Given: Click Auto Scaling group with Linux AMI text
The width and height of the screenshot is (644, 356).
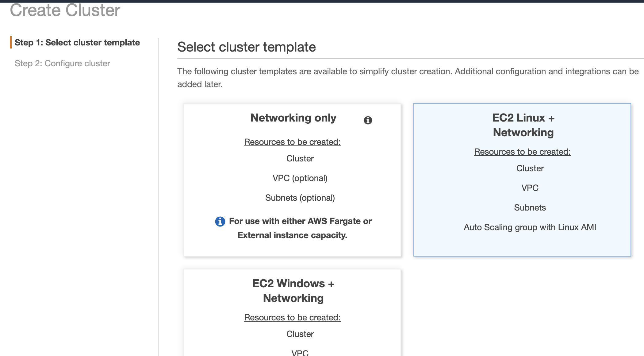Looking at the screenshot, I should [530, 227].
